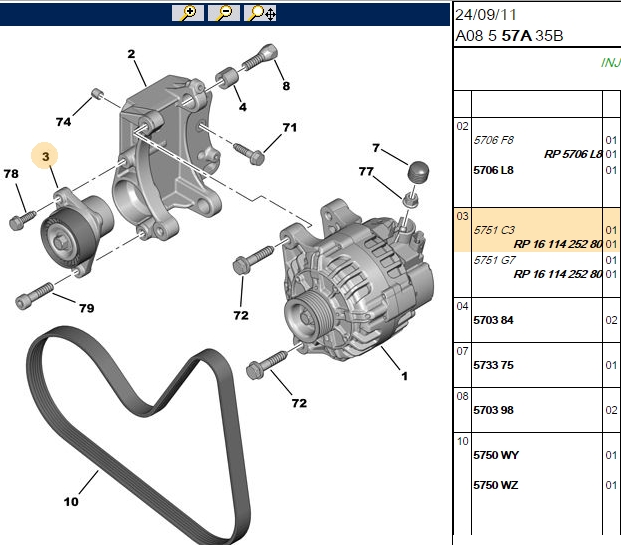The image size is (621, 545).
Task: Select part number 5733 75
Action: pyautogui.click(x=493, y=365)
